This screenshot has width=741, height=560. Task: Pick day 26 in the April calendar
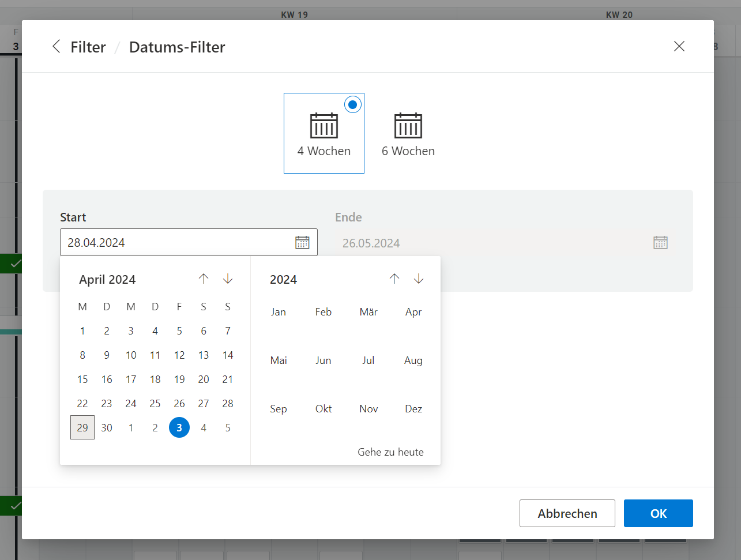click(179, 404)
